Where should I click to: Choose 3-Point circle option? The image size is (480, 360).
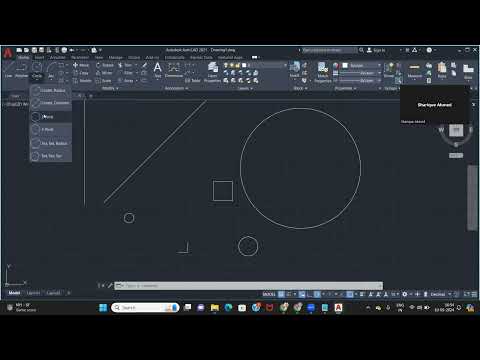click(x=51, y=129)
